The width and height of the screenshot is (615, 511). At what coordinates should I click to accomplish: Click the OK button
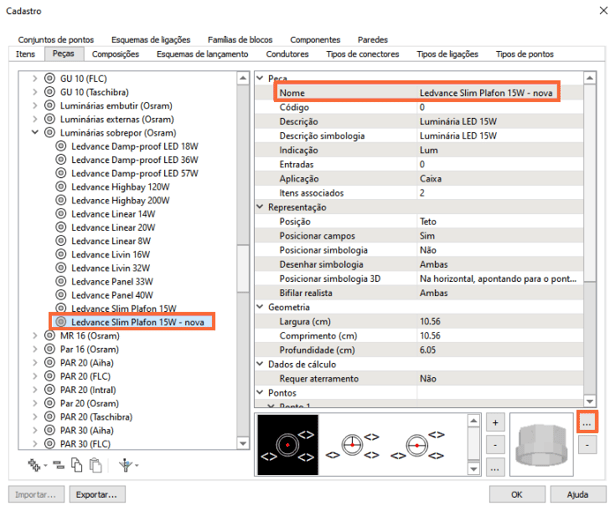pyautogui.click(x=515, y=494)
